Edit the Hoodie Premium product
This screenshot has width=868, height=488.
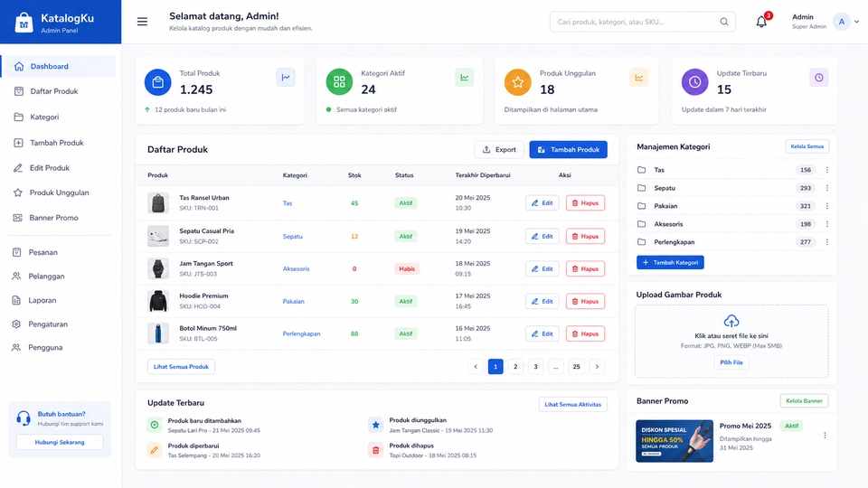(x=542, y=302)
